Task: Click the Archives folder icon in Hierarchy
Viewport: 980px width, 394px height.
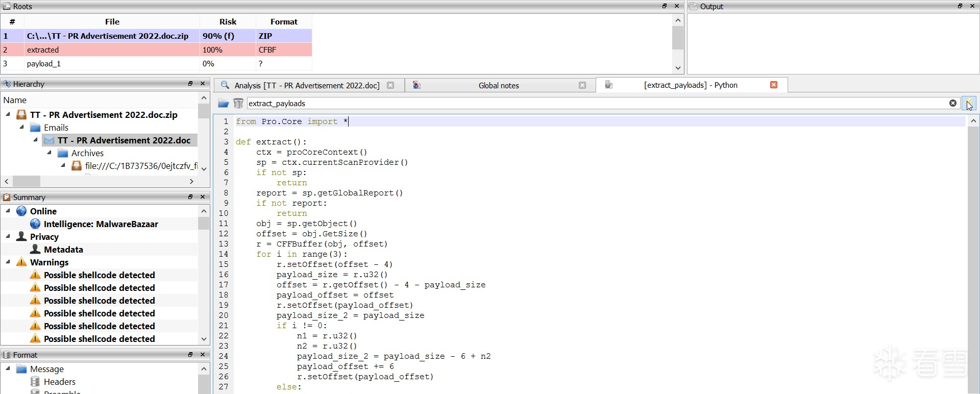Action: coord(63,153)
